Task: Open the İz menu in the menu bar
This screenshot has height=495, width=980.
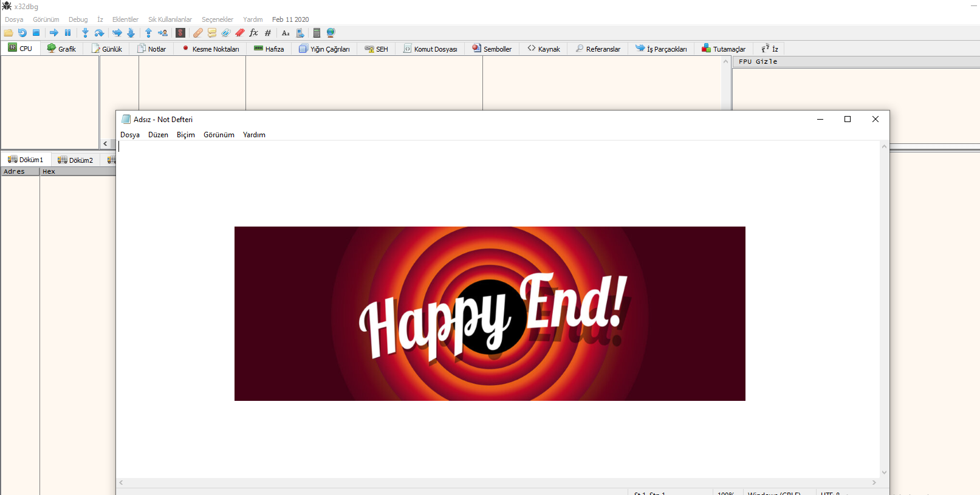Action: [x=100, y=19]
